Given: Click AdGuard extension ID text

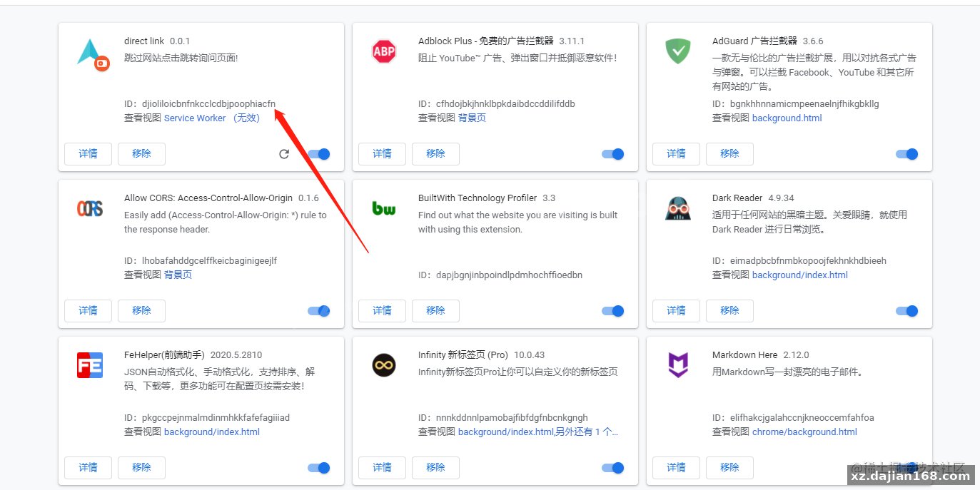Looking at the screenshot, I should coord(796,104).
